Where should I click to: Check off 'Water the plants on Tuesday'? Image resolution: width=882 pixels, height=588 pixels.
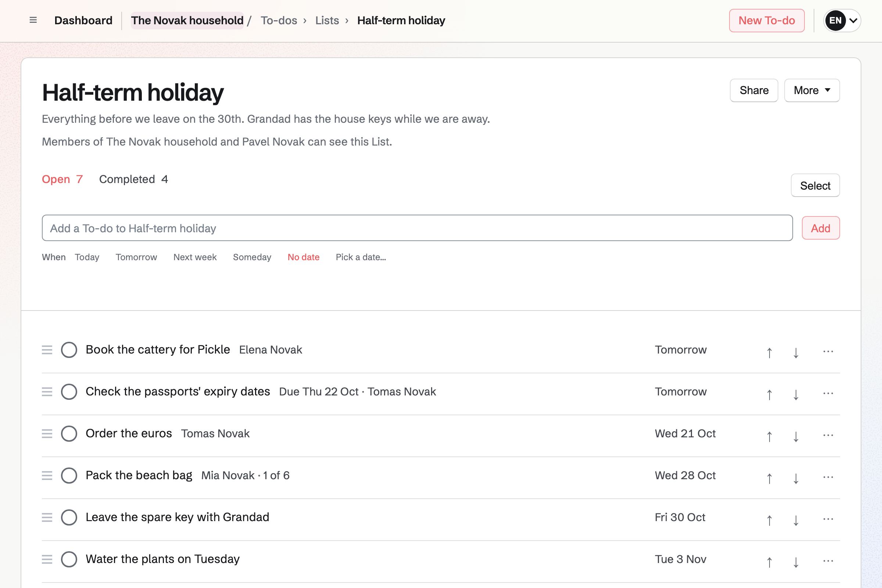click(x=69, y=559)
